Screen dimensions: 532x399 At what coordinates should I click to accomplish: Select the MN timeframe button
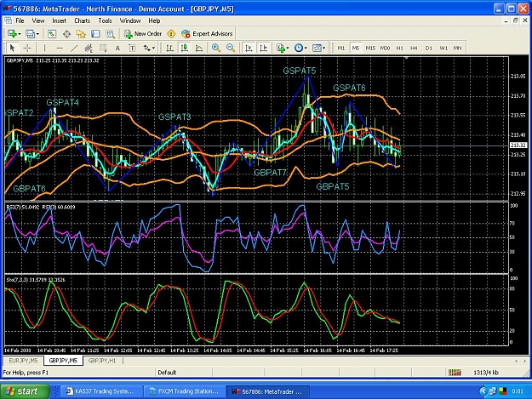(458, 48)
